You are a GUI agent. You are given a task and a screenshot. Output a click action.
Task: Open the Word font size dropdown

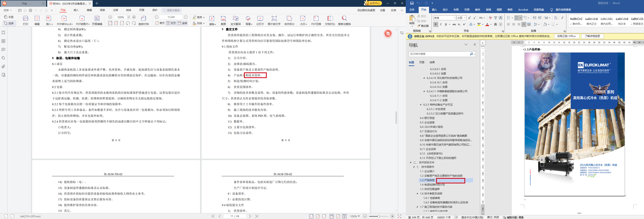pos(465,18)
